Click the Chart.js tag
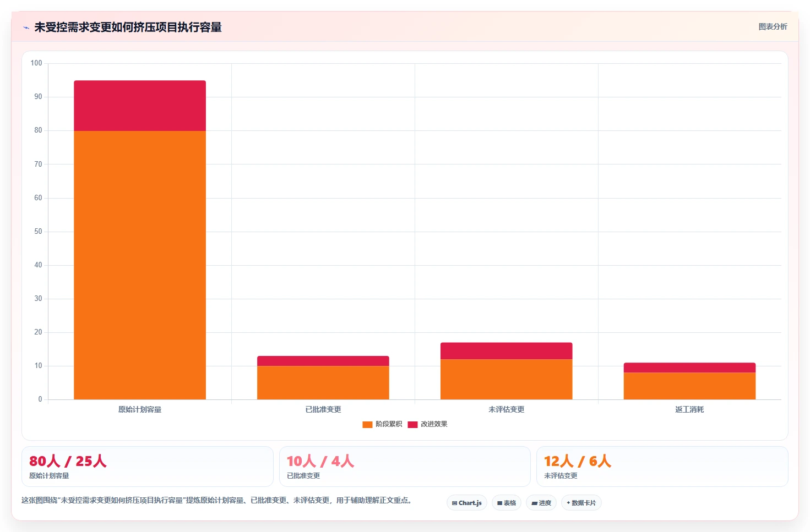 466,503
